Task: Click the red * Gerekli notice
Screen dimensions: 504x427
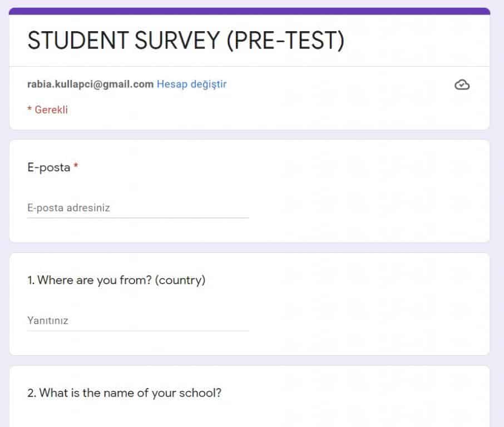Action: point(47,110)
